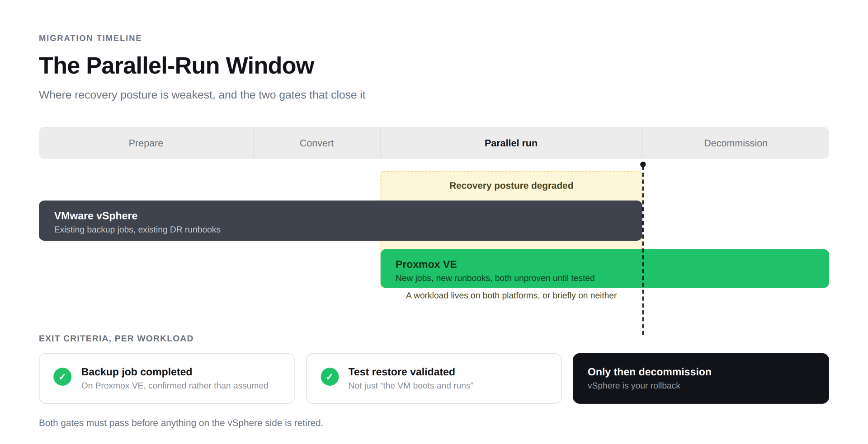This screenshot has height=444, width=868.
Task: Click the text vSphere is your rollback
Action: point(634,386)
